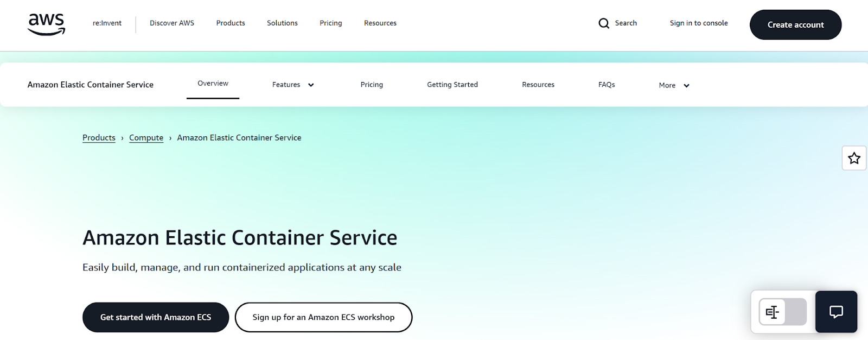
Task: Click the Create account button
Action: coord(795,24)
